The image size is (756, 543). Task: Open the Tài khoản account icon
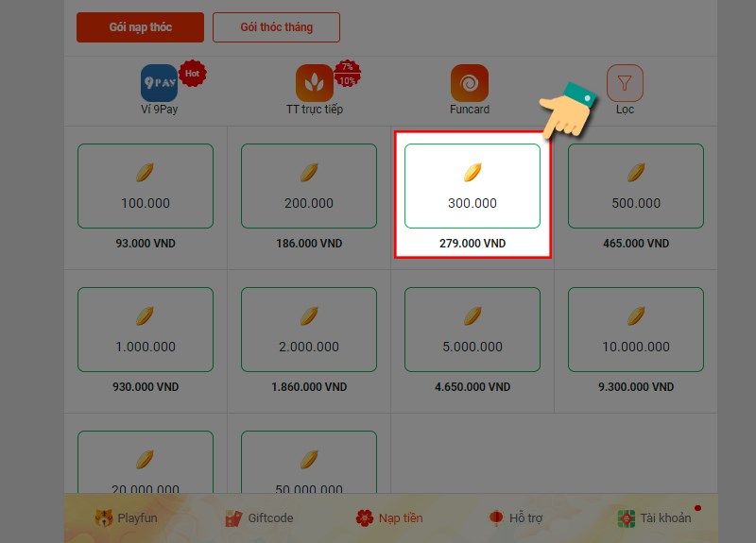627,518
